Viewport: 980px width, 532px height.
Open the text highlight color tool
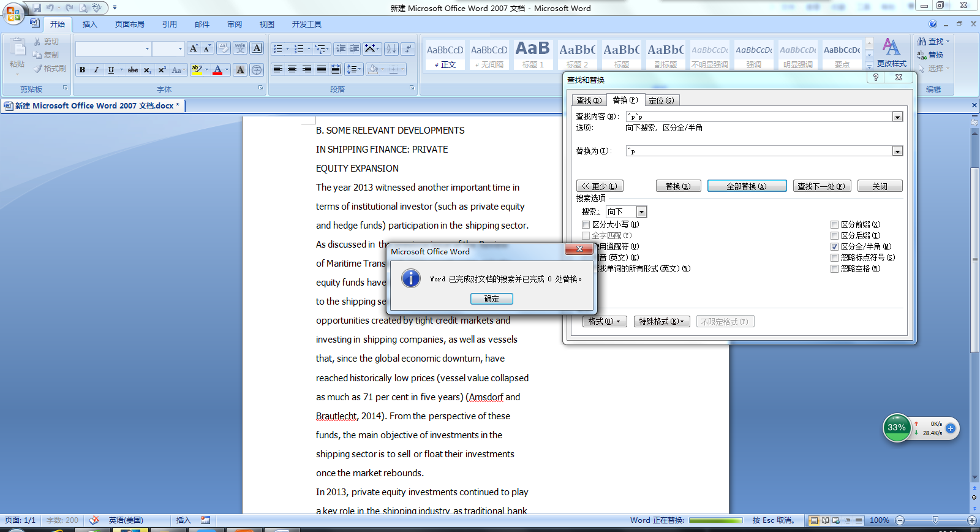[197, 70]
